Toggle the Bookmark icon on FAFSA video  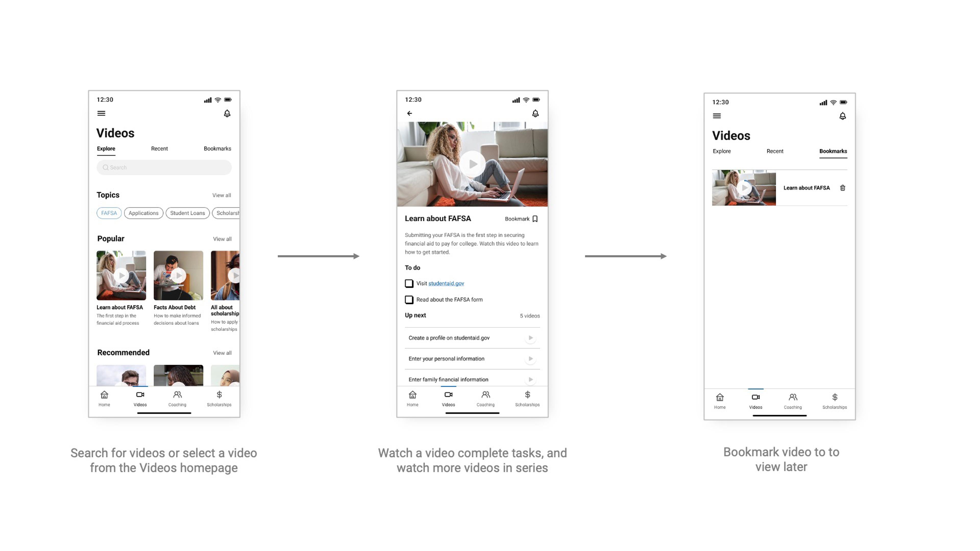coord(536,218)
